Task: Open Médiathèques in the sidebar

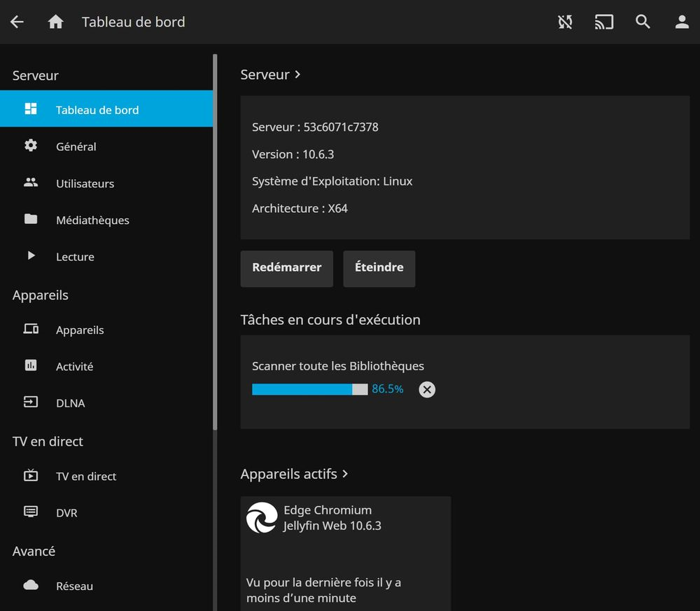Action: [x=92, y=220]
